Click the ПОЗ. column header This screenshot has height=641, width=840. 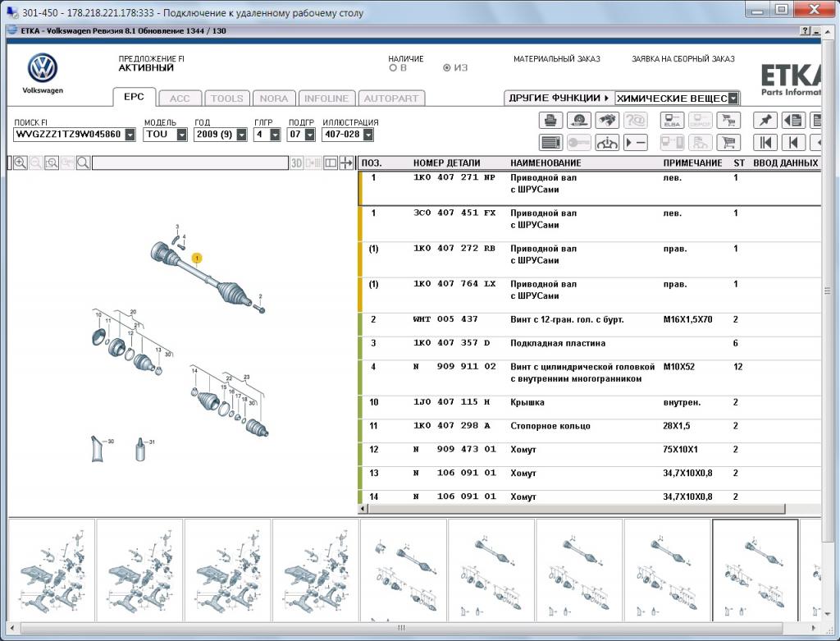[372, 163]
